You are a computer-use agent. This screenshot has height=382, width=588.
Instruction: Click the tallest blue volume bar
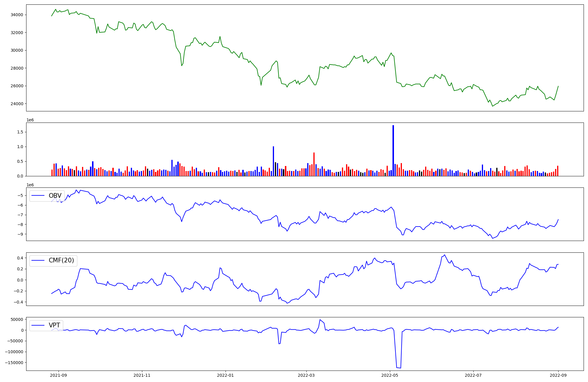(x=393, y=150)
